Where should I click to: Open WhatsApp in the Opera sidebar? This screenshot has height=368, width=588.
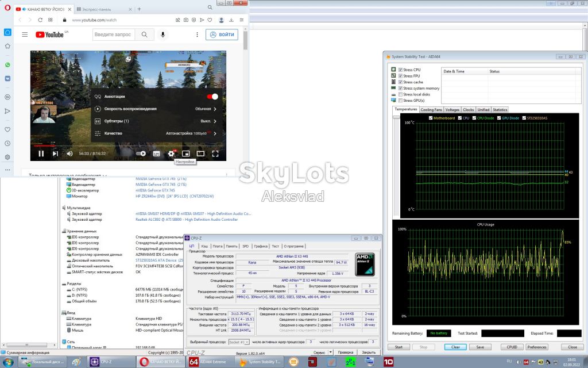click(7, 64)
